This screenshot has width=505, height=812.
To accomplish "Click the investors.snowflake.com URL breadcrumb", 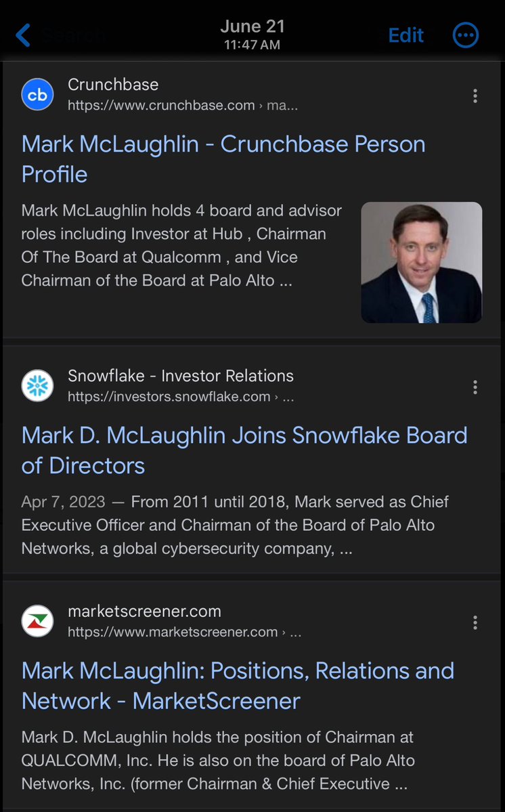I will pyautogui.click(x=180, y=397).
